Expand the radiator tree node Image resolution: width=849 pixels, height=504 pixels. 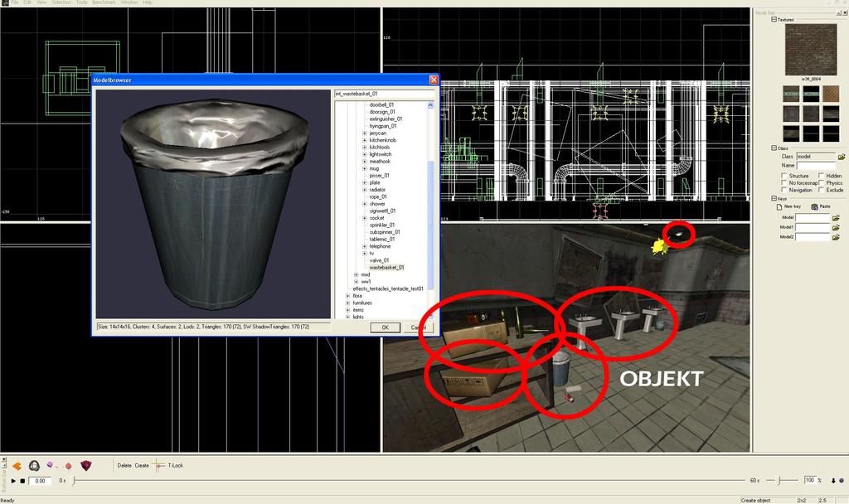pos(365,190)
